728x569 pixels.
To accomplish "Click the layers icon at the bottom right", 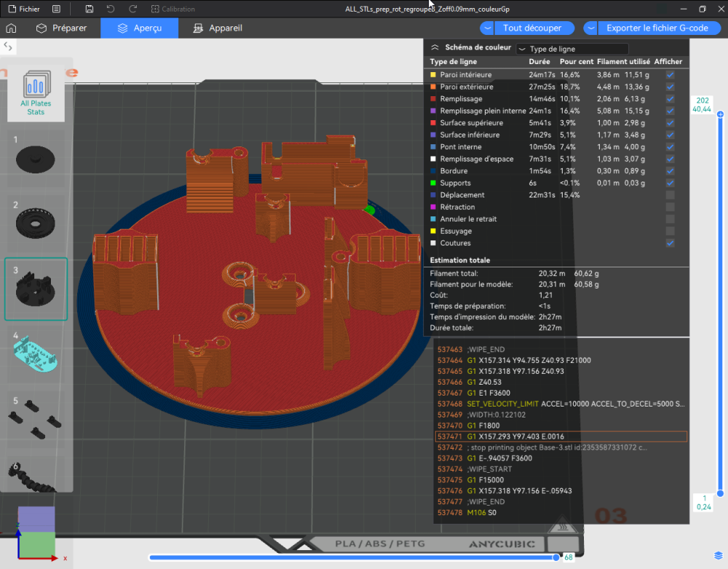I will point(718,556).
